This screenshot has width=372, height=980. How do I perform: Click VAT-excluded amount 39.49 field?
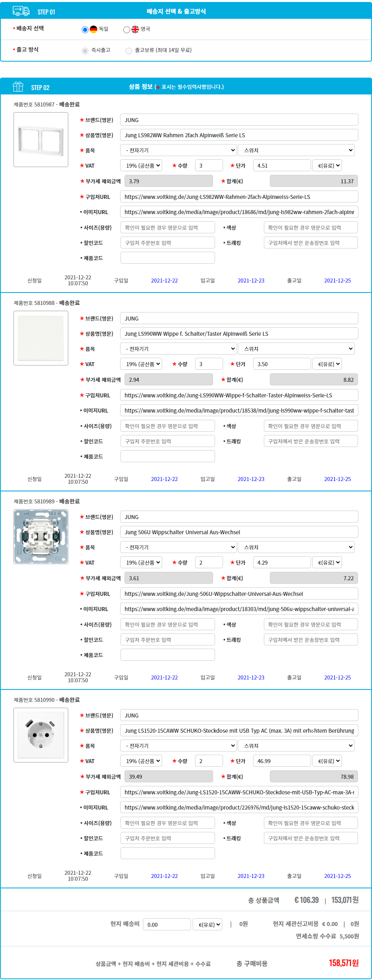coord(169,776)
